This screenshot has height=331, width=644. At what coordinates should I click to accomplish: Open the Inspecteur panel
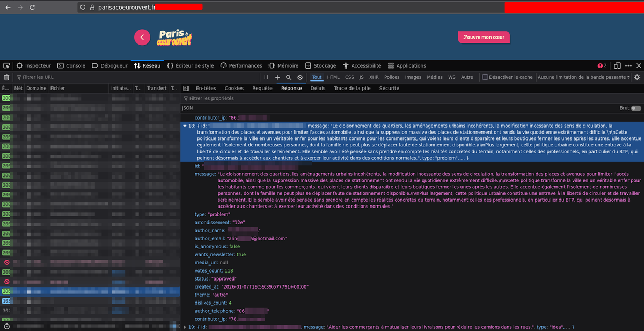(x=34, y=65)
